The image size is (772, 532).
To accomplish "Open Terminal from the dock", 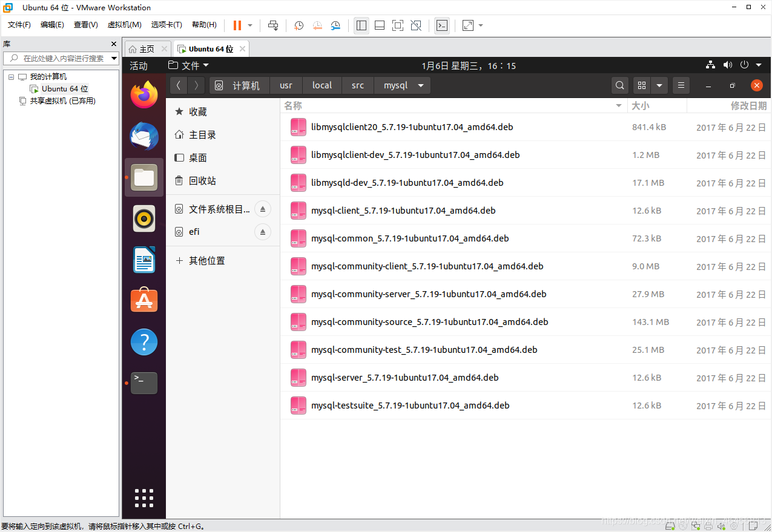I will (x=144, y=383).
